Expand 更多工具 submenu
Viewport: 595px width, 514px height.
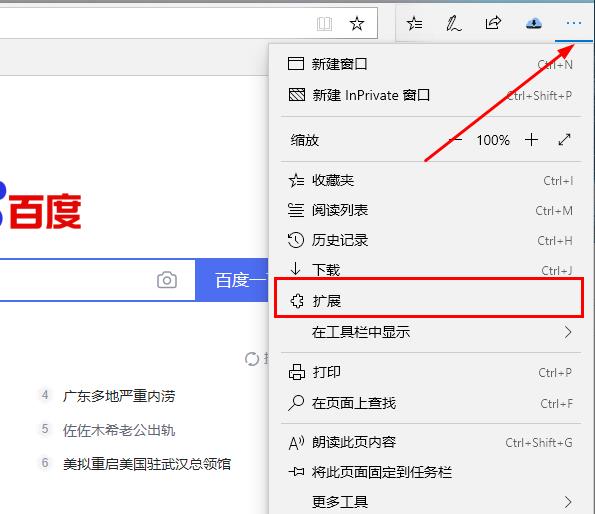pos(431,502)
